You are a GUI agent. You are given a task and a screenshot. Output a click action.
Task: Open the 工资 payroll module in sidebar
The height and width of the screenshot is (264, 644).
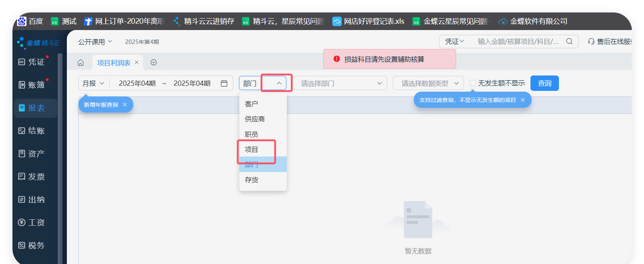pos(32,223)
